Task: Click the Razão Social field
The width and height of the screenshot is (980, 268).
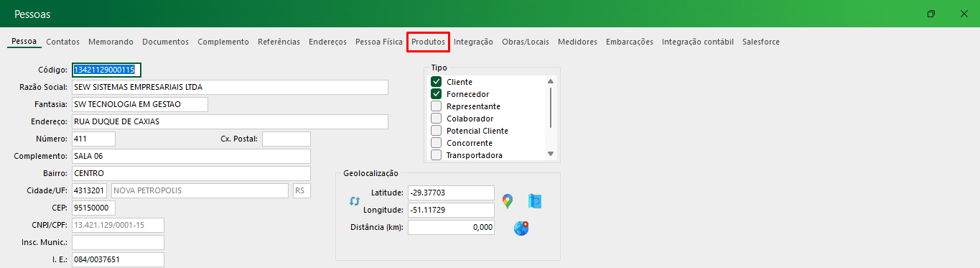Action: (230, 87)
